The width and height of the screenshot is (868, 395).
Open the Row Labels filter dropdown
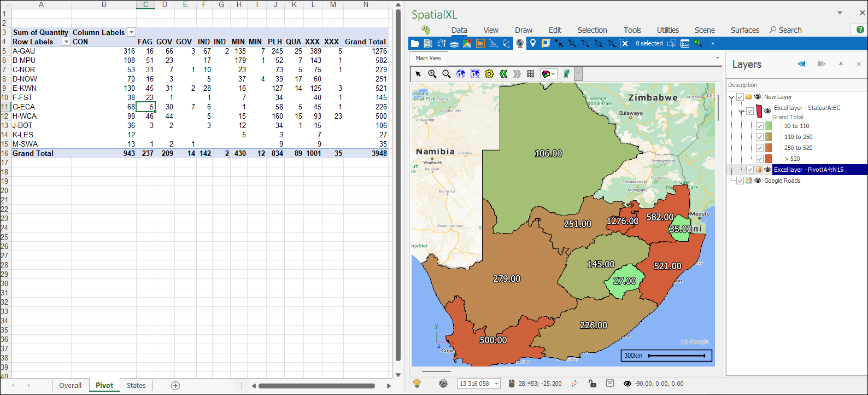tap(66, 42)
